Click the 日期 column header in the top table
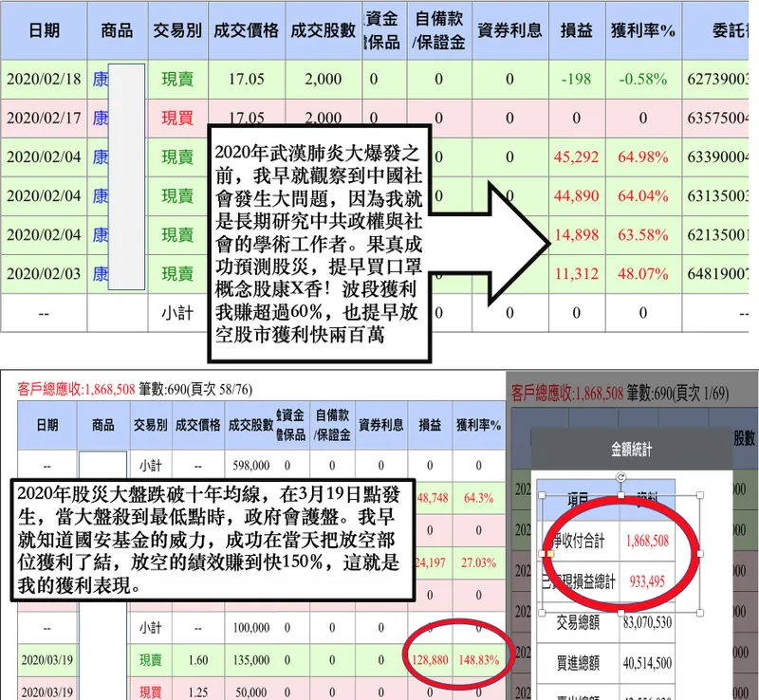Viewport: 759px width, 700px height. [x=44, y=30]
